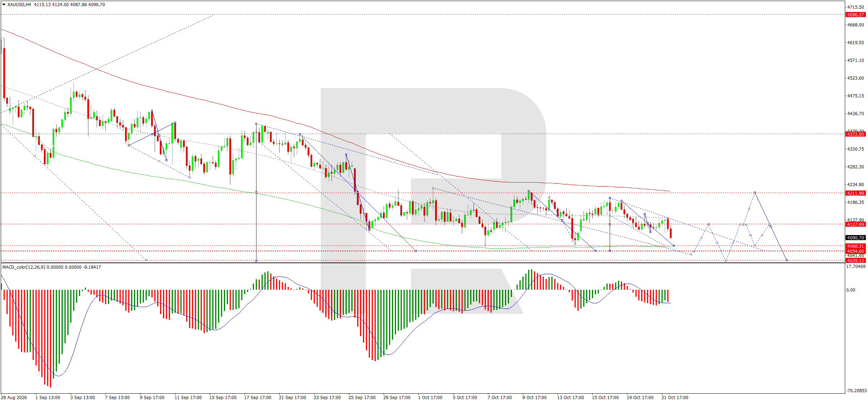Viewport: 868px width, 402px height.
Task: Click the 4127.09 red price level label
Action: [855, 225]
